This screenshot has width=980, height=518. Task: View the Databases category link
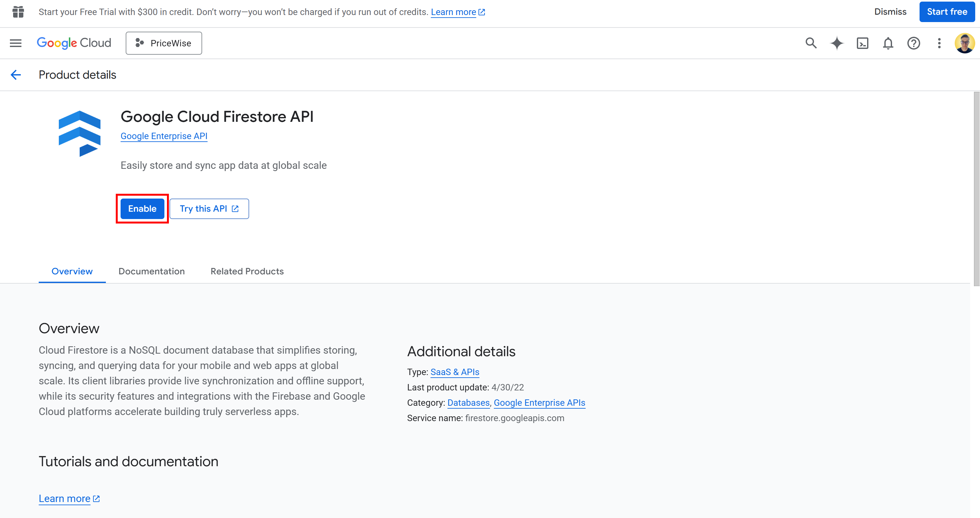468,402
